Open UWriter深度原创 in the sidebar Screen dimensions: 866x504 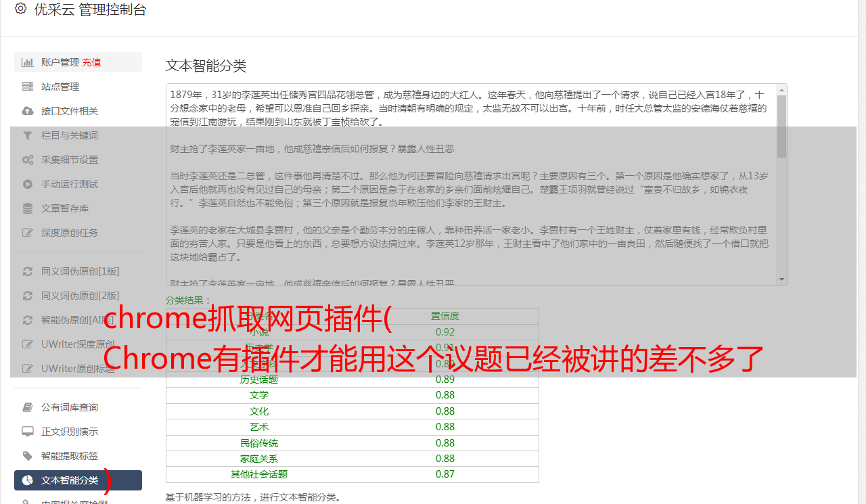pyautogui.click(x=78, y=344)
